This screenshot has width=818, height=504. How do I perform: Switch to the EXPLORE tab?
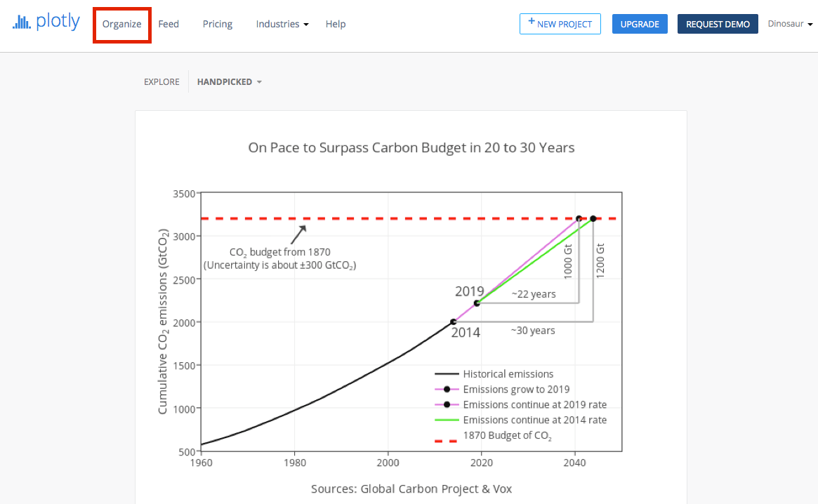[x=161, y=81]
